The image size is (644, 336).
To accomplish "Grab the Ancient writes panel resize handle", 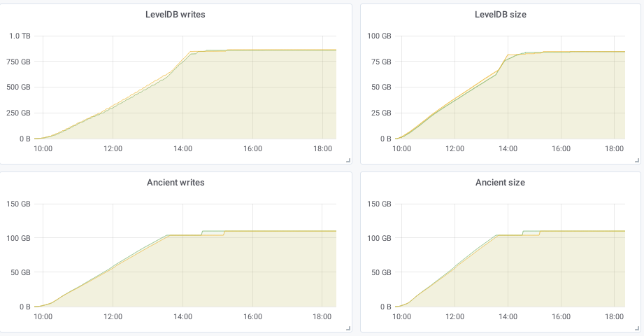I will 348,328.
